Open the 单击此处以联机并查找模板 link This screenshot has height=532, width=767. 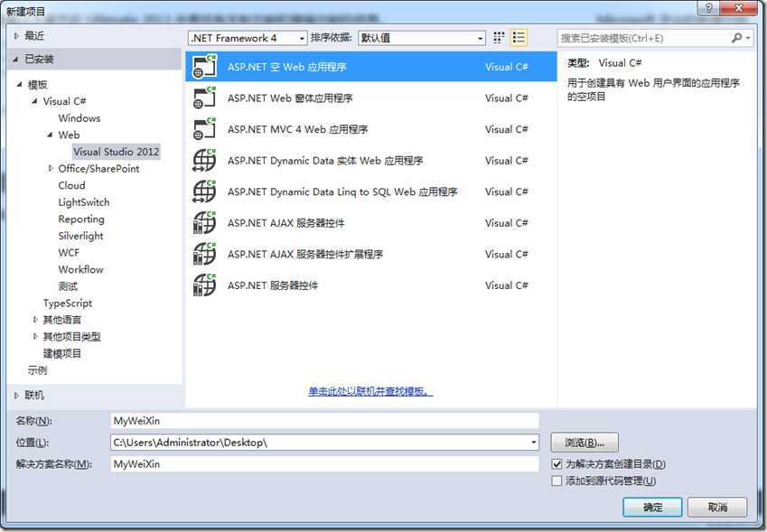coord(370,391)
